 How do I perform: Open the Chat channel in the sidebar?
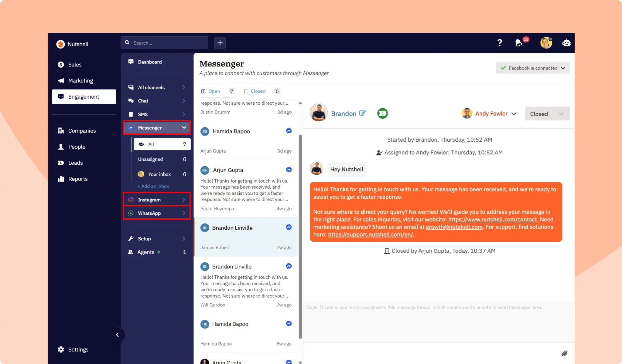pyautogui.click(x=143, y=101)
